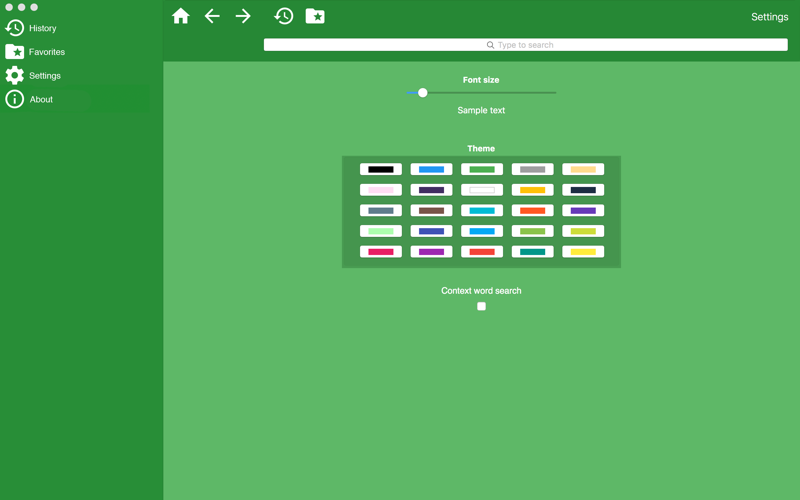
Task: Choose the blue-gray theme swatch
Action: click(381, 210)
